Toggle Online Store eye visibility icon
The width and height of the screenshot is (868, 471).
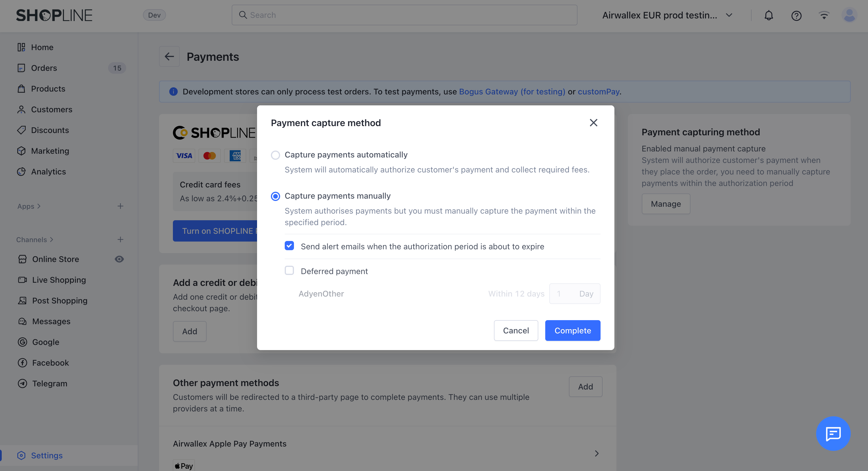[119, 259]
